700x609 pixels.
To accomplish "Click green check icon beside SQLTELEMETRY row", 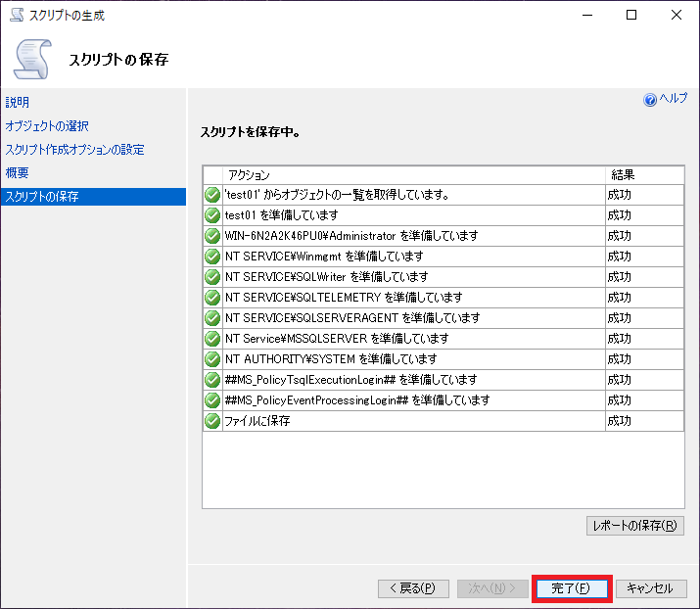I will pyautogui.click(x=212, y=297).
